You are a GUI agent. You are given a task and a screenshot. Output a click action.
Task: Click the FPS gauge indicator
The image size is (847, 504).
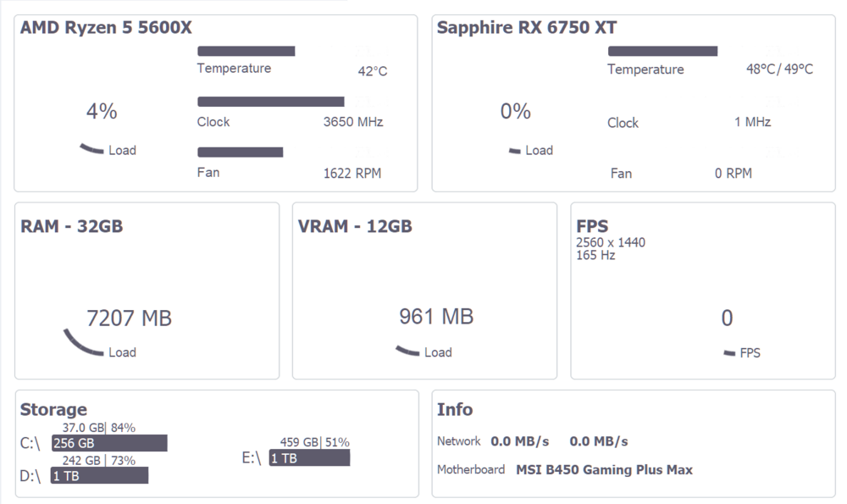pos(729,352)
